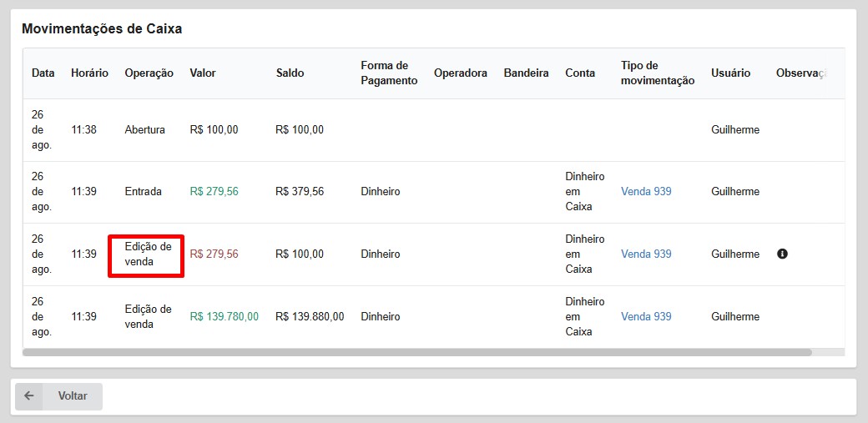
Task: Click the Usuário column header
Action: pyautogui.click(x=730, y=73)
